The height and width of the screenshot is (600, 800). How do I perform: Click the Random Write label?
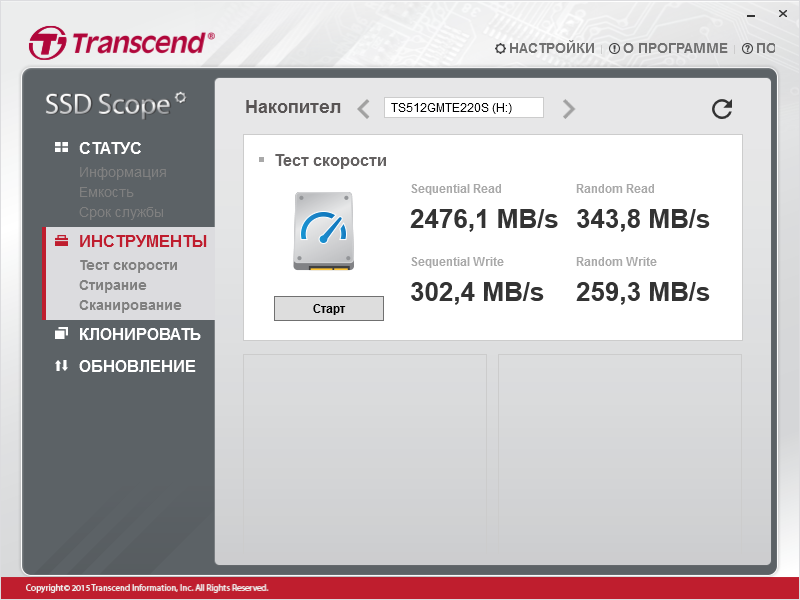coord(616,262)
